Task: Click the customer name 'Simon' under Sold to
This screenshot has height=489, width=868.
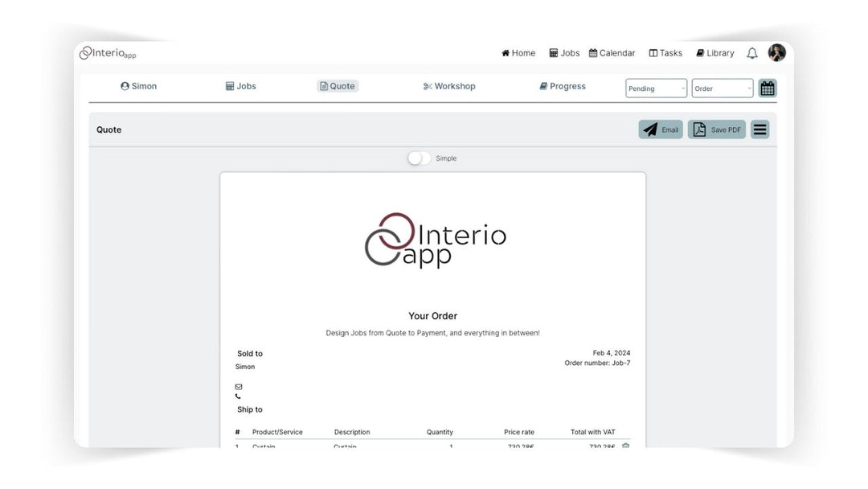Action: 245,367
